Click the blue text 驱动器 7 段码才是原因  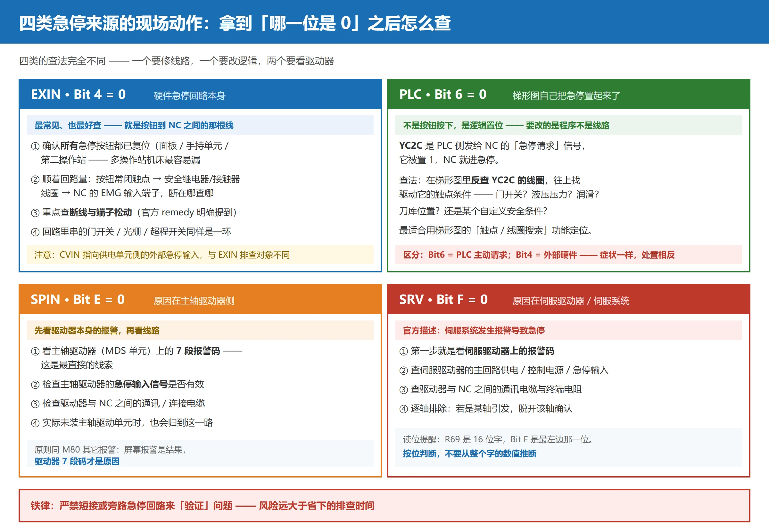pyautogui.click(x=77, y=461)
